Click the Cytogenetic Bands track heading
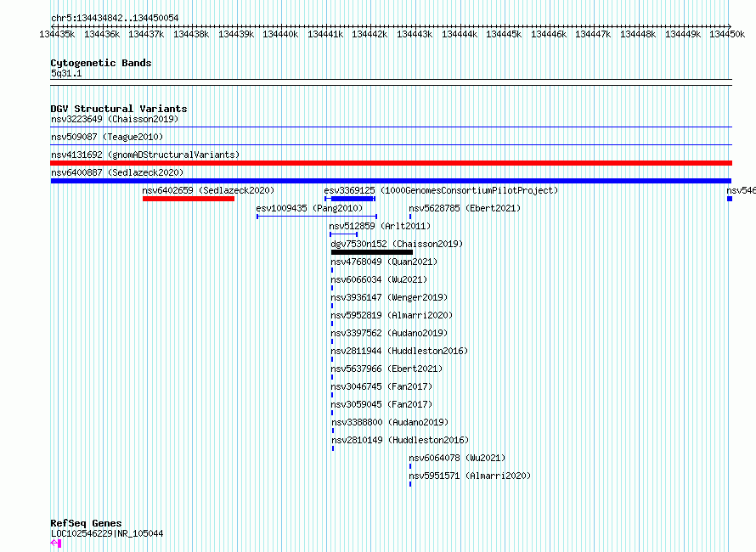 click(101, 63)
